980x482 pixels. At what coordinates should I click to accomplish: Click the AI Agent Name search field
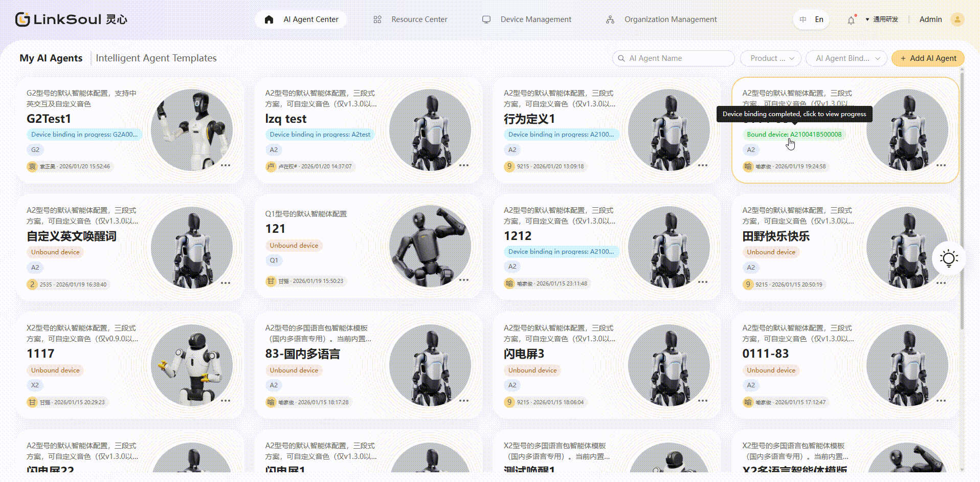point(673,58)
